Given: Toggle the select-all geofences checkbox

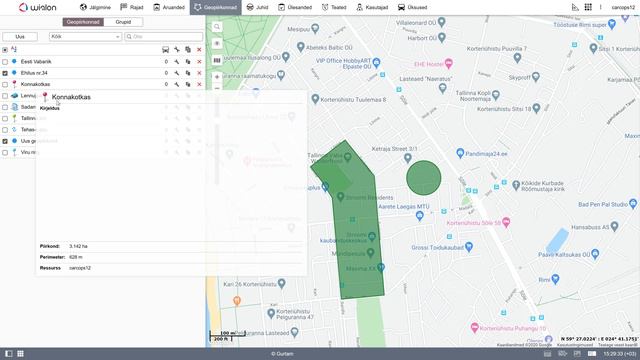Looking at the screenshot, I should point(5,50).
